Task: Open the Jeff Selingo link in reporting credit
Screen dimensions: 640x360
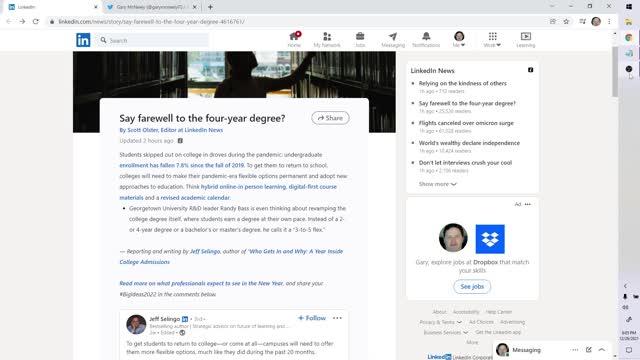Action: pyautogui.click(x=205, y=251)
